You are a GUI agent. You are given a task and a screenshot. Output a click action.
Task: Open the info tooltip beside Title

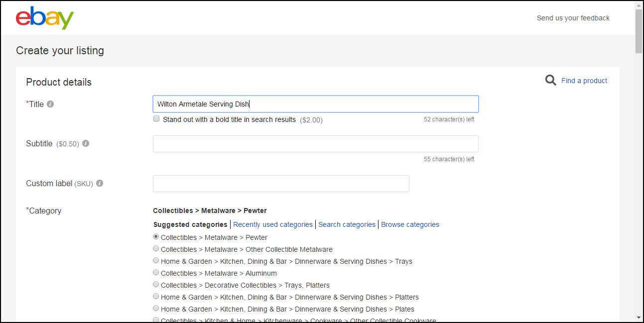point(51,104)
